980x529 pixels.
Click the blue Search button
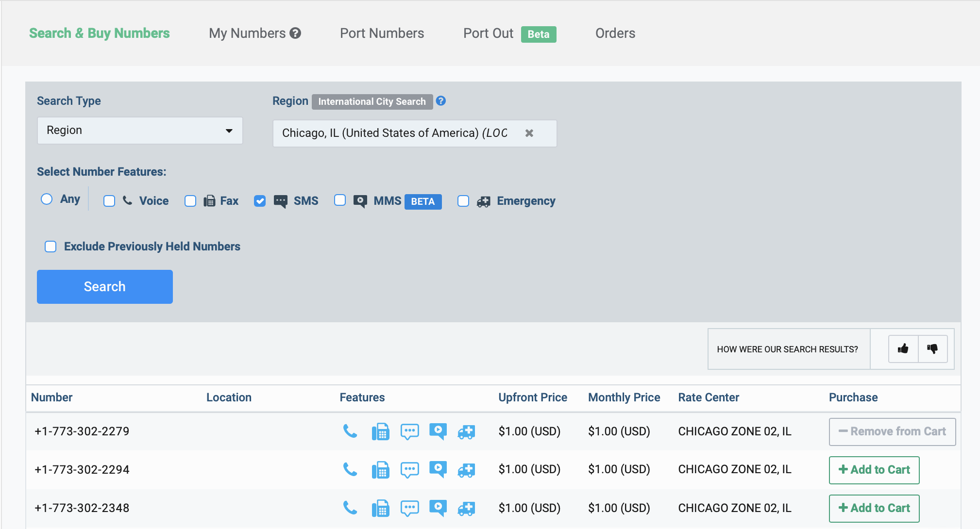[105, 287]
